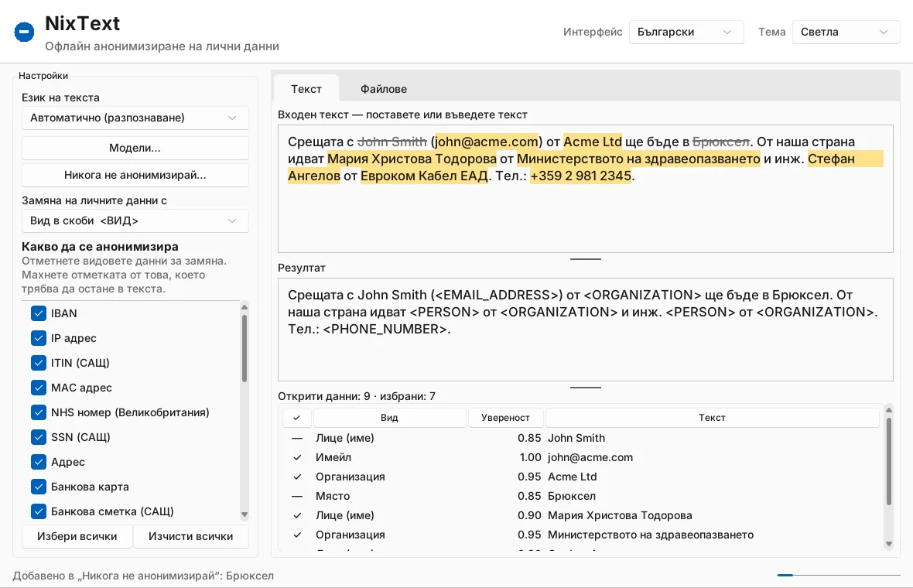Click the input text area

click(x=585, y=189)
